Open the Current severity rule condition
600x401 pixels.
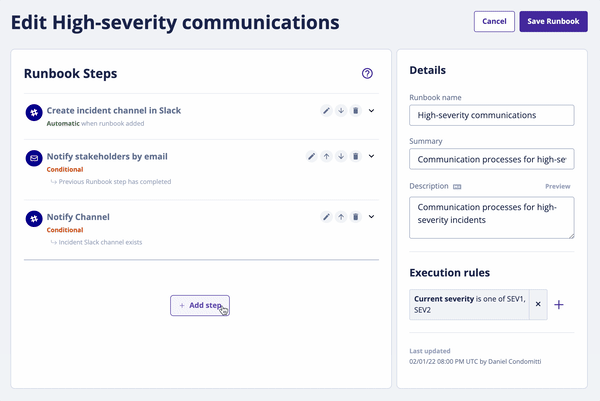tap(470, 305)
